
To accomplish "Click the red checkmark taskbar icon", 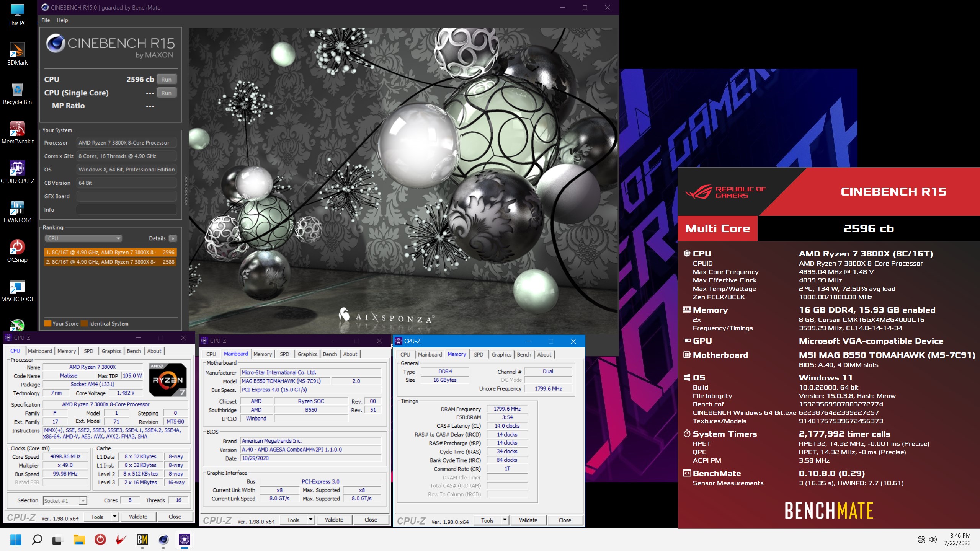I will coord(121,540).
